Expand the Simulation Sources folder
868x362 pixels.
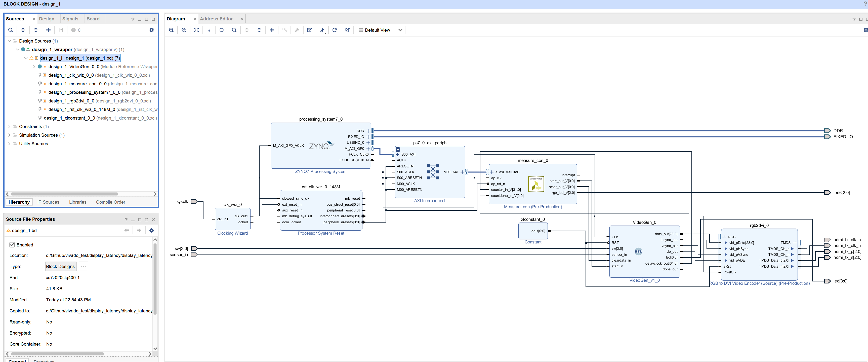pos(10,135)
